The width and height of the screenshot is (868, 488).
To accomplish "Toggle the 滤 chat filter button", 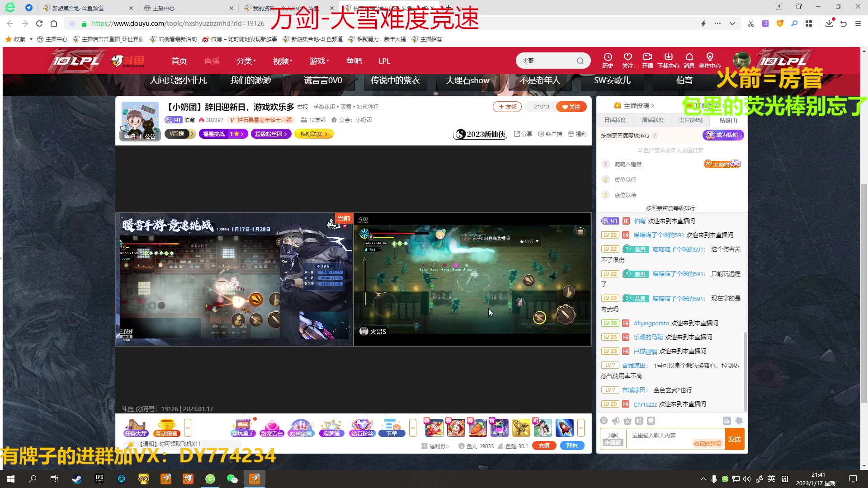I will 727,421.
